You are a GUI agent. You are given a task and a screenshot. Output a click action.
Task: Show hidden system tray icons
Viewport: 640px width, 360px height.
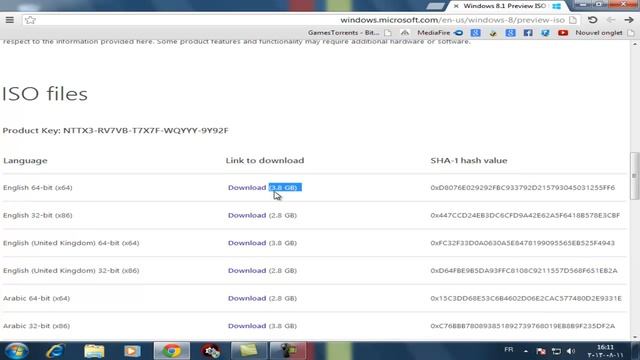click(x=526, y=351)
